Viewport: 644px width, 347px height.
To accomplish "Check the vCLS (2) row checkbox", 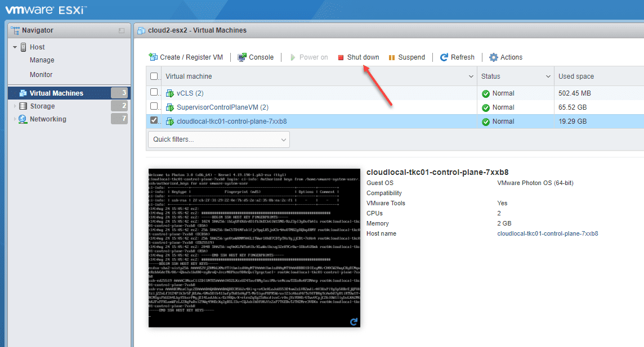I will pyautogui.click(x=154, y=92).
